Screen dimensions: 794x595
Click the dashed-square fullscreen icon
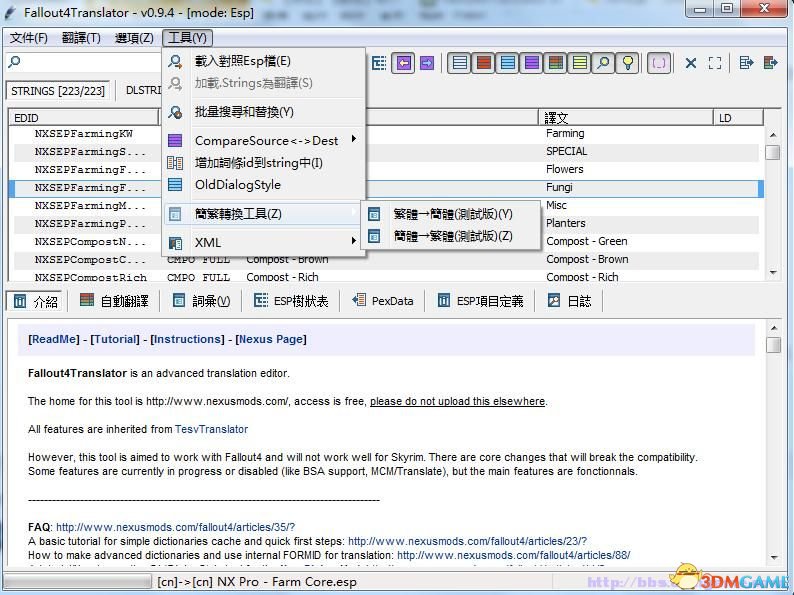coord(714,63)
